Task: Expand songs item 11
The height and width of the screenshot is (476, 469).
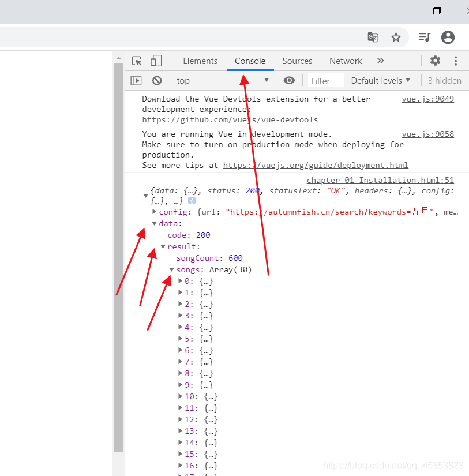Action: click(x=181, y=408)
